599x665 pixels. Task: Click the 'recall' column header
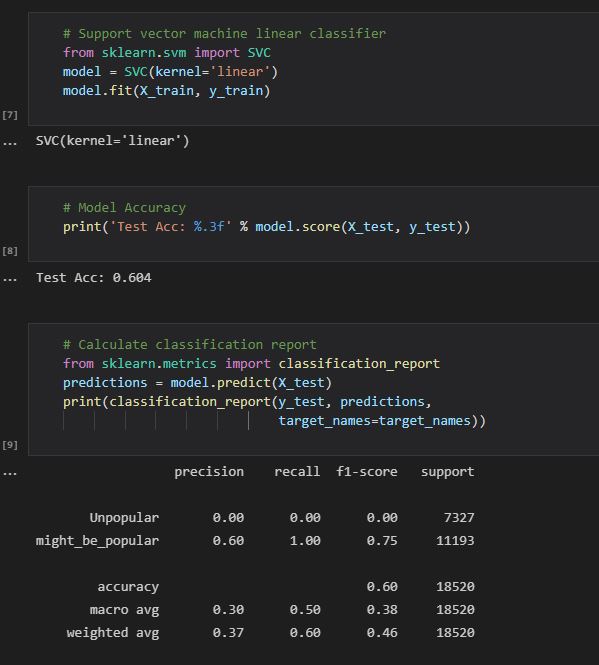point(297,472)
